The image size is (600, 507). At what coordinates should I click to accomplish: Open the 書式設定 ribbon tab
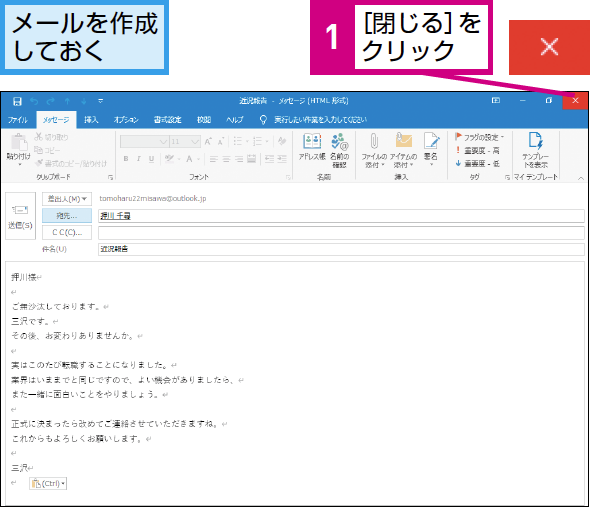168,120
